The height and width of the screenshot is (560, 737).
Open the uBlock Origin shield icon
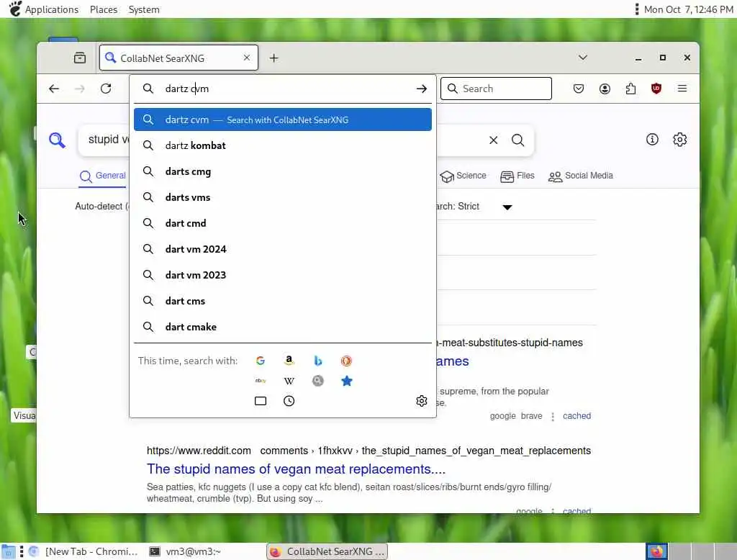[x=656, y=89]
